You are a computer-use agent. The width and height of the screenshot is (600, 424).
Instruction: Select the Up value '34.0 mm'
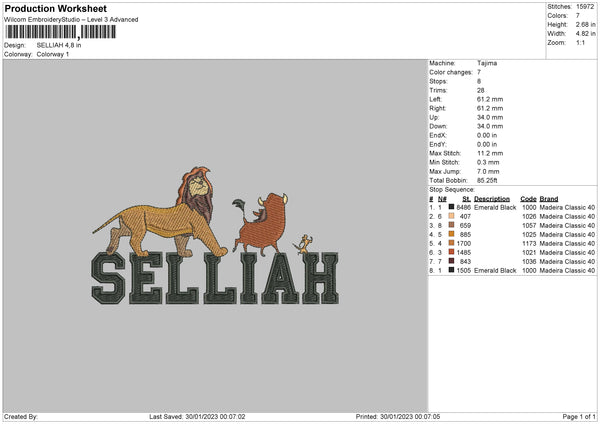[490, 117]
